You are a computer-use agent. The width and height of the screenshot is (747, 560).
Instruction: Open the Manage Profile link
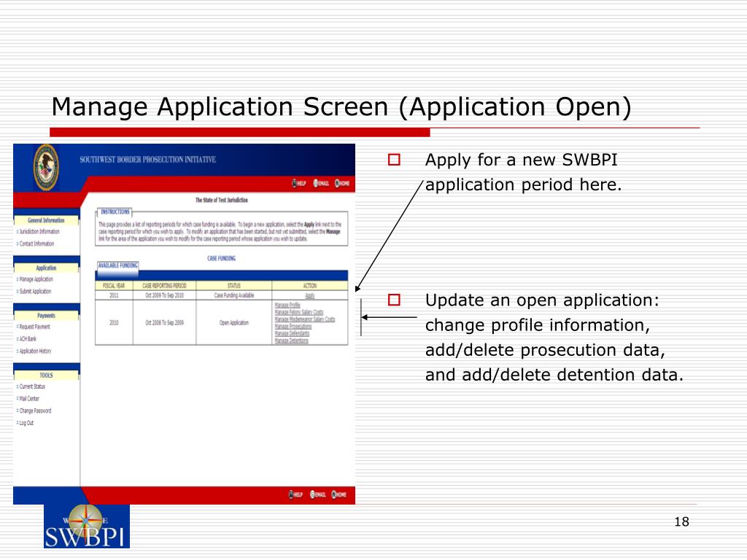pyautogui.click(x=287, y=305)
